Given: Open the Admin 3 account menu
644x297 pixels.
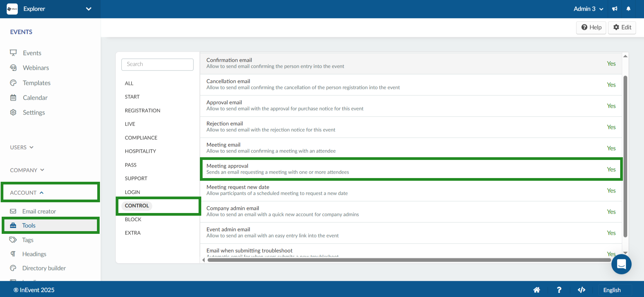Looking at the screenshot, I should coord(588,9).
